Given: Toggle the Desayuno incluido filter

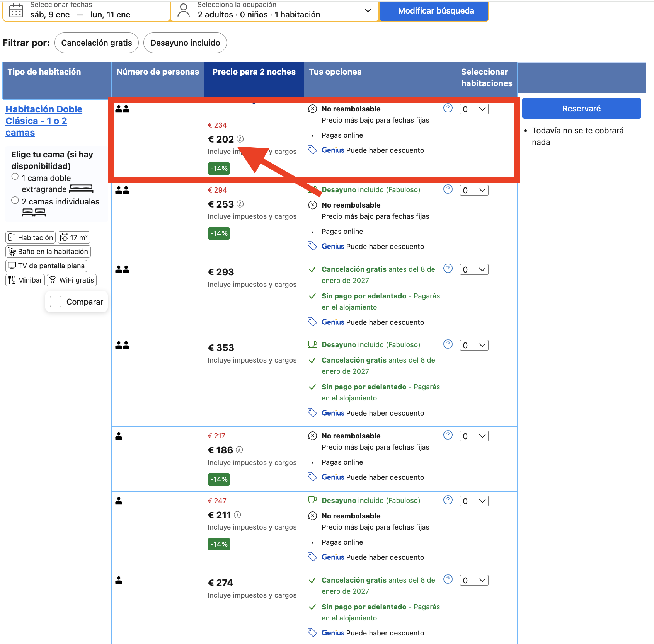Looking at the screenshot, I should 185,43.
